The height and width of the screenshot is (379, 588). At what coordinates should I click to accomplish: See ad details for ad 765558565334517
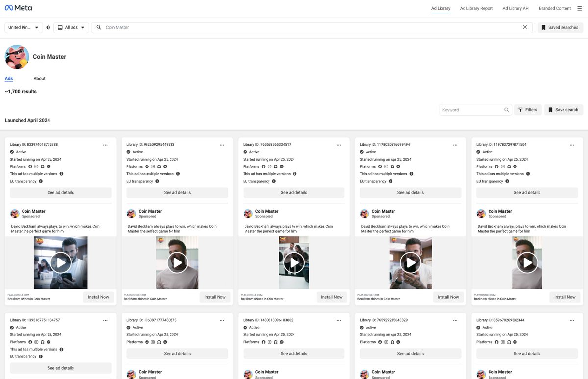[294, 193]
